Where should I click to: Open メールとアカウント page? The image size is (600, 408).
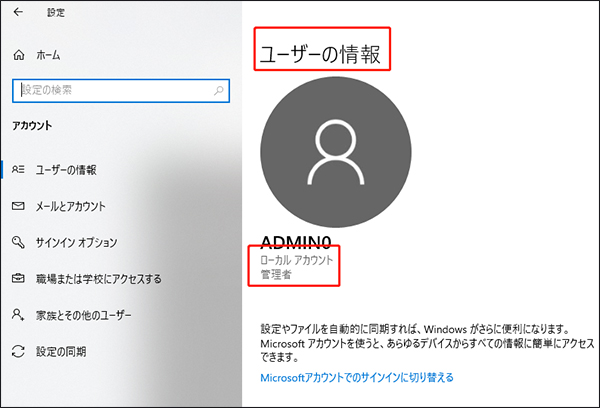click(x=70, y=206)
